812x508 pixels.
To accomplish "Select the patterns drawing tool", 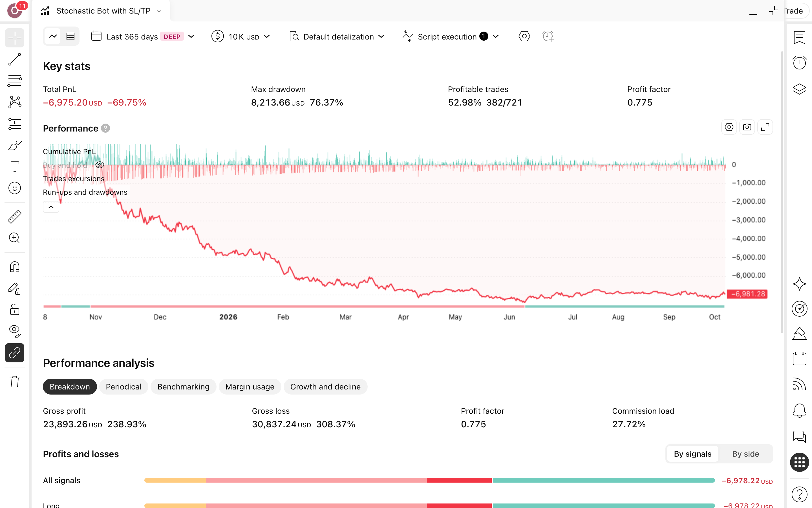I will (15, 102).
